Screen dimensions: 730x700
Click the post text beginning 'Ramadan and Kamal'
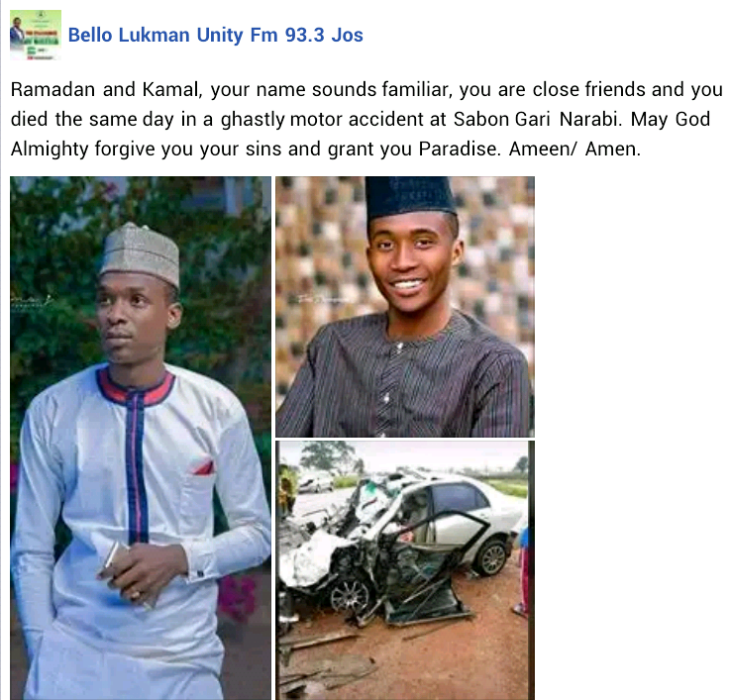[x=365, y=119]
